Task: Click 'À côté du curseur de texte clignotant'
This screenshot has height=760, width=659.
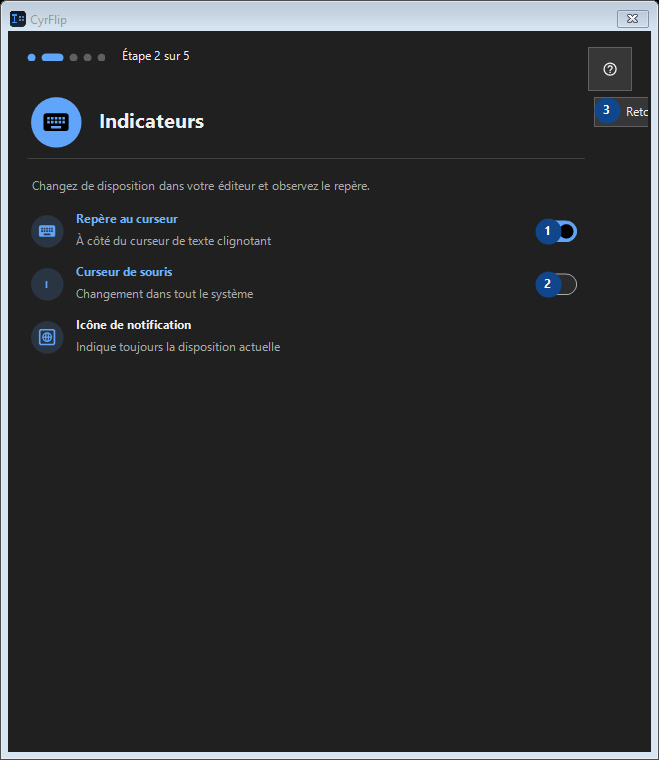Action: 173,241
